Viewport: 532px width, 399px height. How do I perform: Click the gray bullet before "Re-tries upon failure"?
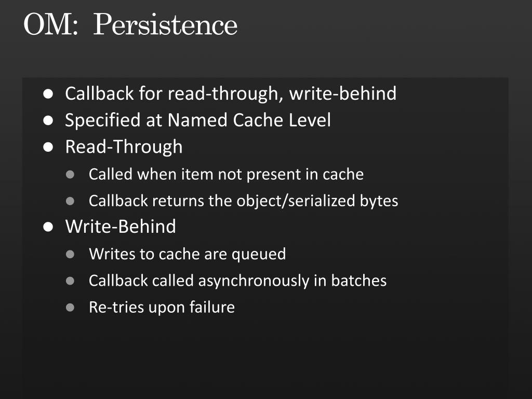click(x=70, y=308)
